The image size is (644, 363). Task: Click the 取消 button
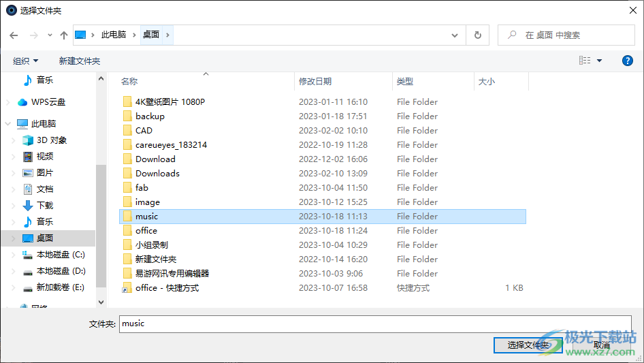[601, 345]
